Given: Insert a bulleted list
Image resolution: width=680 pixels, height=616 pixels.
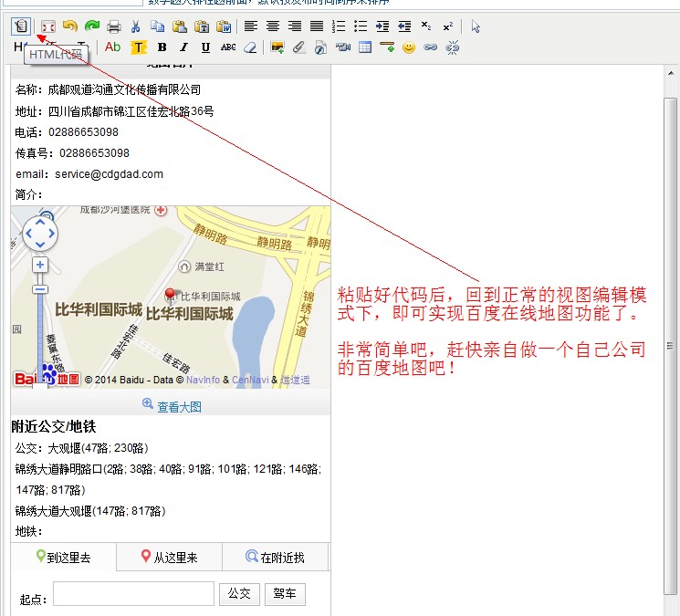Looking at the screenshot, I should point(361,26).
